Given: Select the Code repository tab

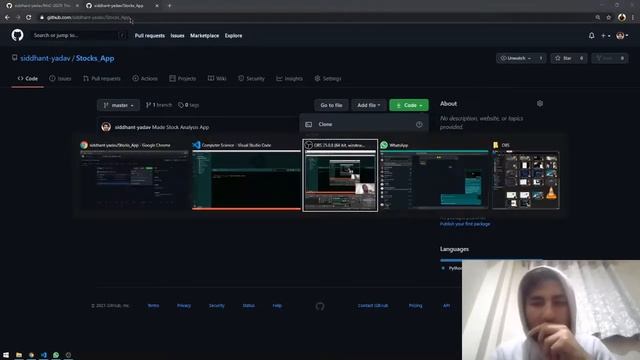Looking at the screenshot, I should pos(27,78).
